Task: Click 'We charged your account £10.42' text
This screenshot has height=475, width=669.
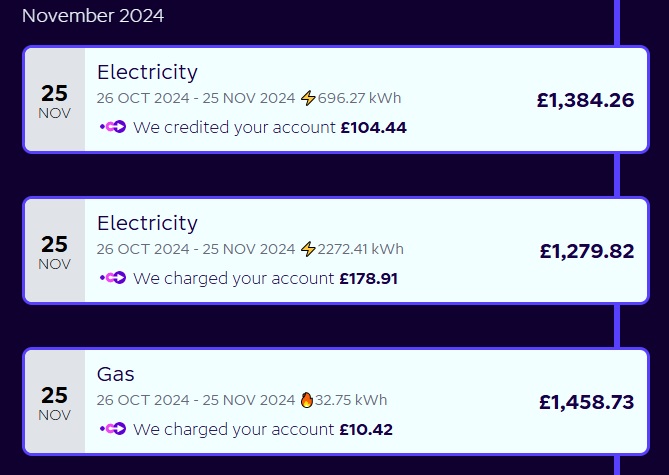Action: [263, 429]
